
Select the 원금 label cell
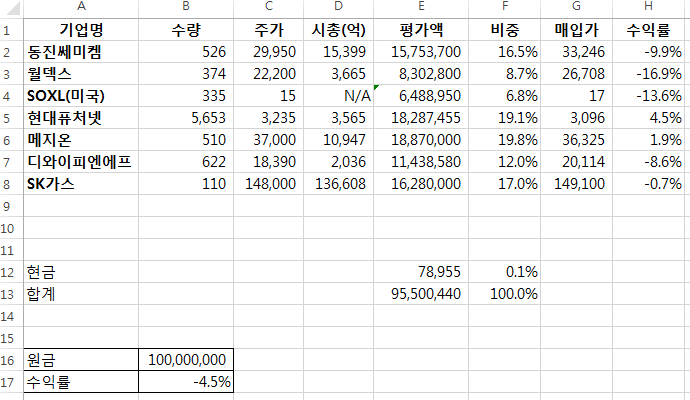[x=81, y=360]
